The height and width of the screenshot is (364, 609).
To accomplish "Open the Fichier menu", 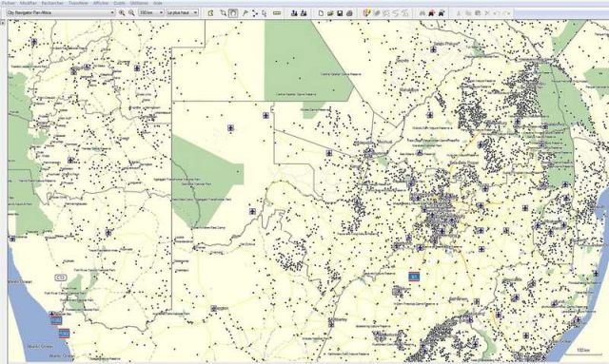I will (x=9, y=3).
